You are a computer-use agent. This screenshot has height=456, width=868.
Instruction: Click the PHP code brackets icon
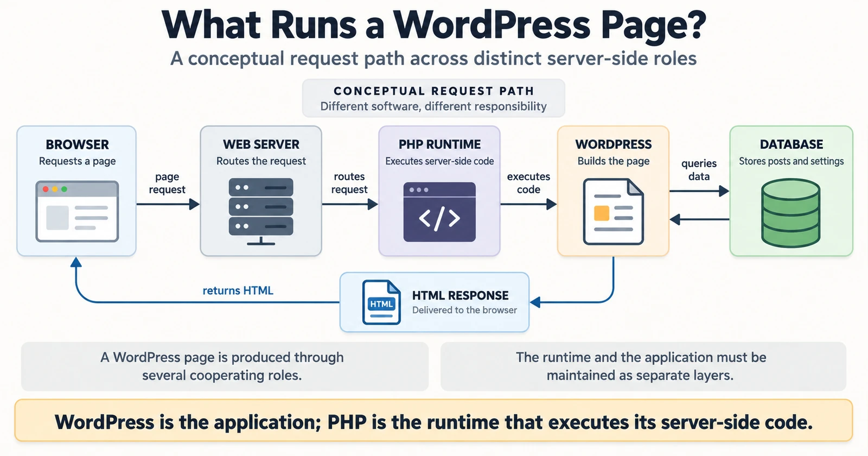coord(439,212)
